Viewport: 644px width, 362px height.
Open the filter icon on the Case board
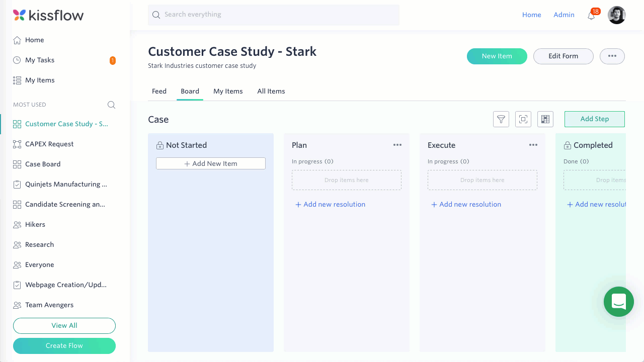[x=501, y=119]
